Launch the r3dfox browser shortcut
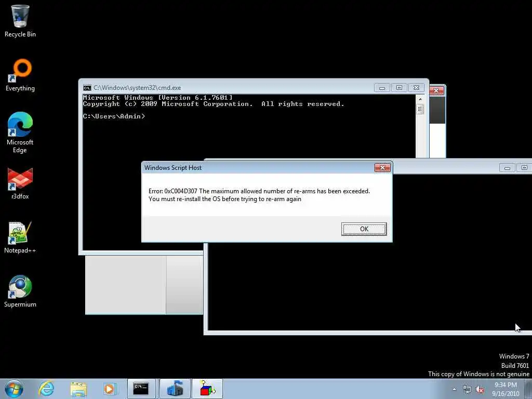Viewport: 532px width, 399px height. click(20, 183)
